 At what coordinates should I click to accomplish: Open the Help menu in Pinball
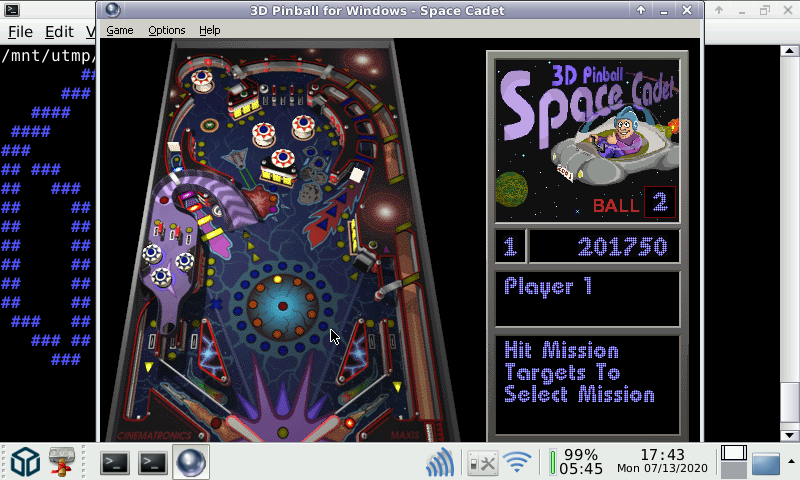tap(210, 30)
